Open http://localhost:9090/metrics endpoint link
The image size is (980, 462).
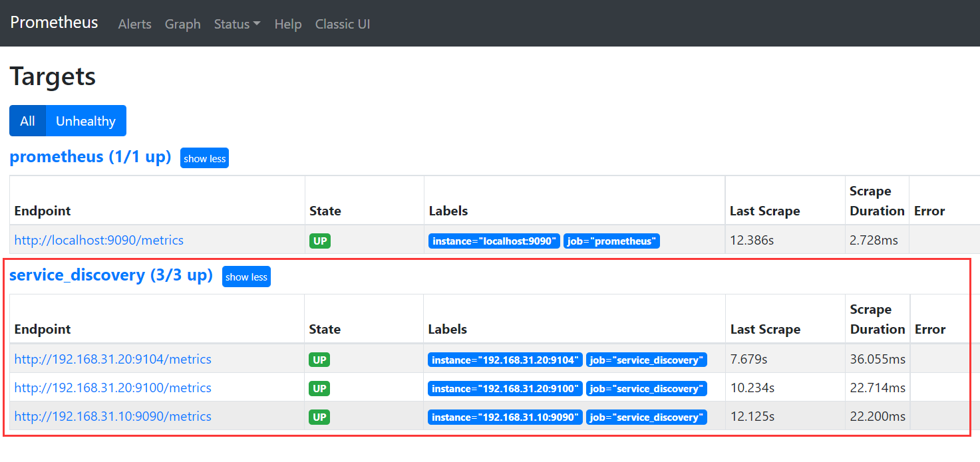(99, 240)
